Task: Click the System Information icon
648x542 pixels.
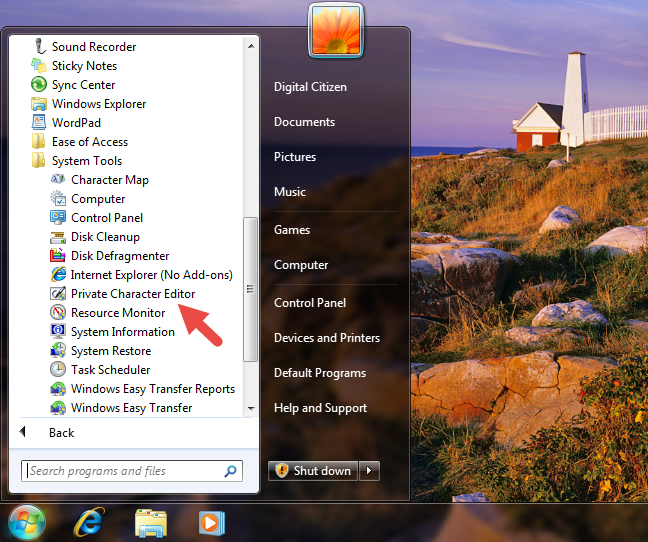Action: coord(58,331)
